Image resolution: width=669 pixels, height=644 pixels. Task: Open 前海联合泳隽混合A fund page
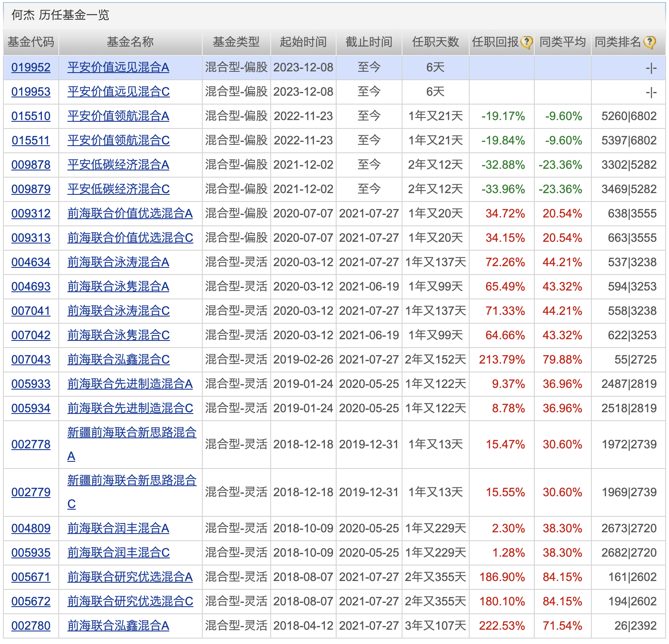[x=118, y=287]
